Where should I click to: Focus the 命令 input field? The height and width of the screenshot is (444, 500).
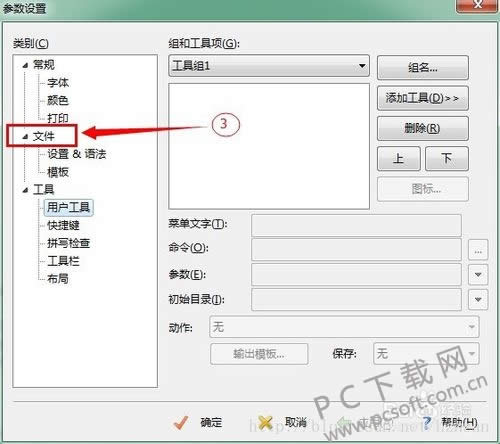click(x=356, y=249)
